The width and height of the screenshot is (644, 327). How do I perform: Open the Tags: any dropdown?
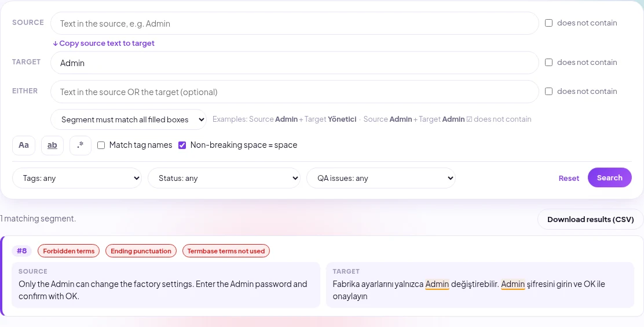[x=77, y=178]
